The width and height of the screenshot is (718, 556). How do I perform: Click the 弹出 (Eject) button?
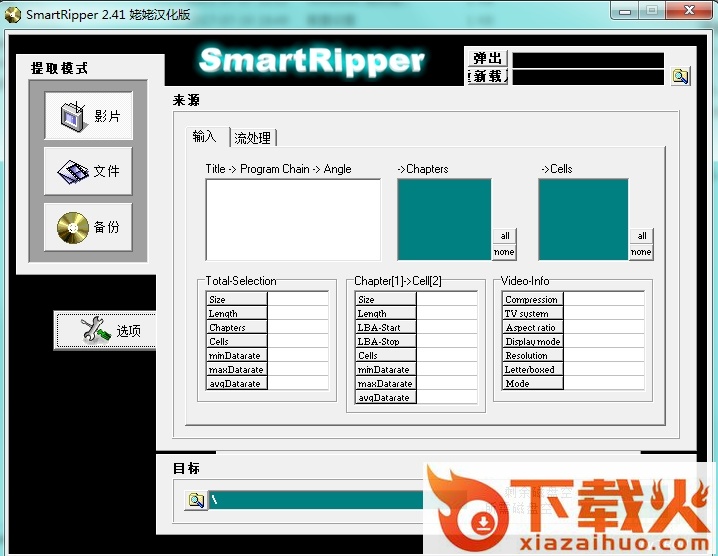488,58
